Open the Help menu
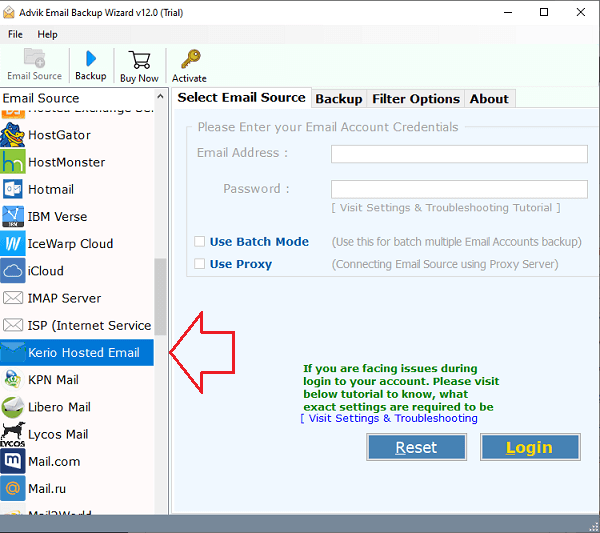This screenshot has height=533, width=600. [x=47, y=34]
